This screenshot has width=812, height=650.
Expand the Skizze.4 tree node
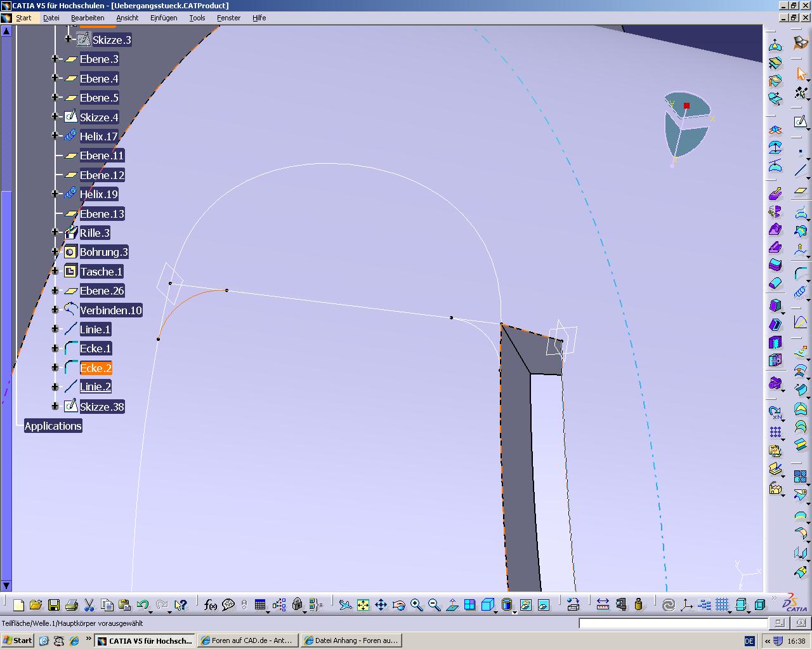(x=55, y=117)
